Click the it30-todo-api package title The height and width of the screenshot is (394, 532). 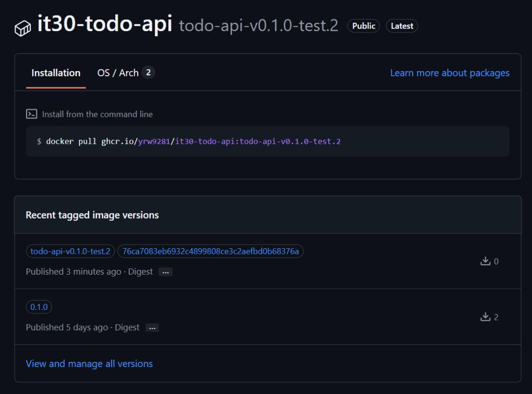[105, 24]
